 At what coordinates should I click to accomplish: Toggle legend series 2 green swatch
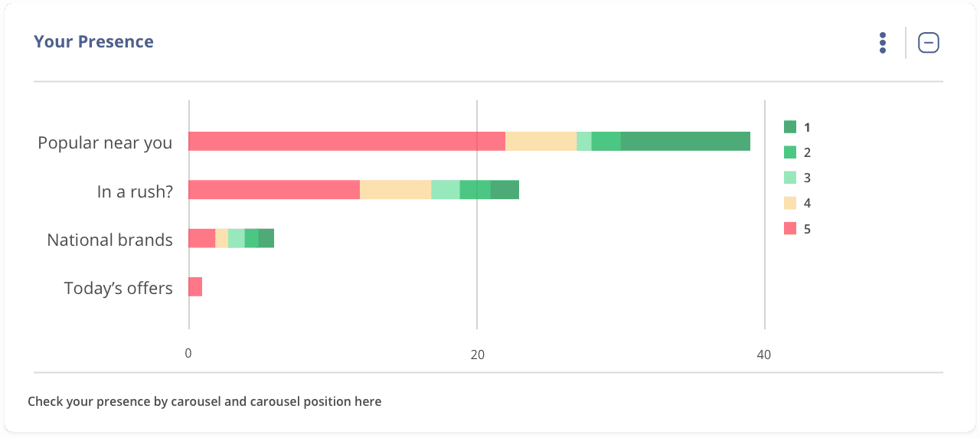[x=790, y=152]
